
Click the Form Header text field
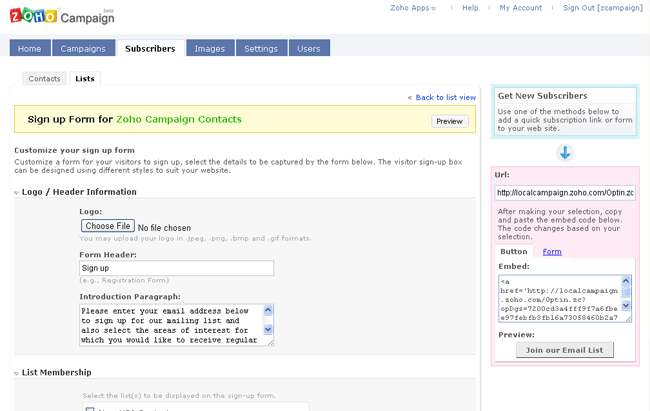[176, 268]
